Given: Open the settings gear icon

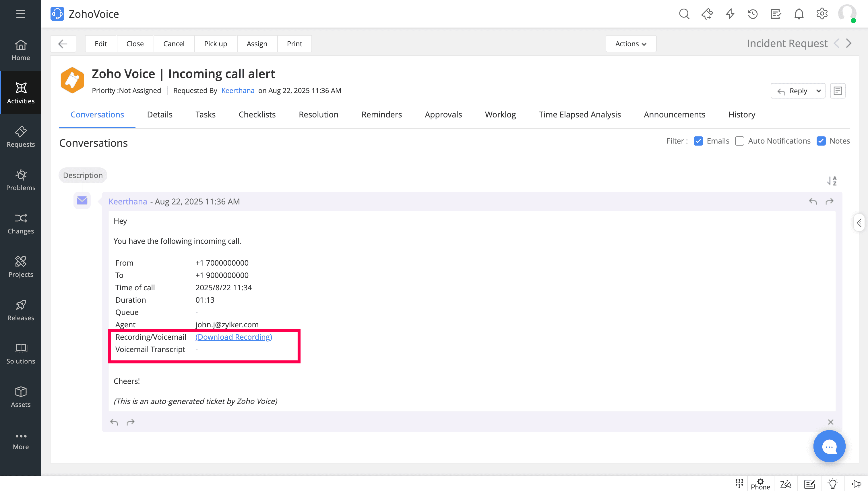Looking at the screenshot, I should 822,14.
